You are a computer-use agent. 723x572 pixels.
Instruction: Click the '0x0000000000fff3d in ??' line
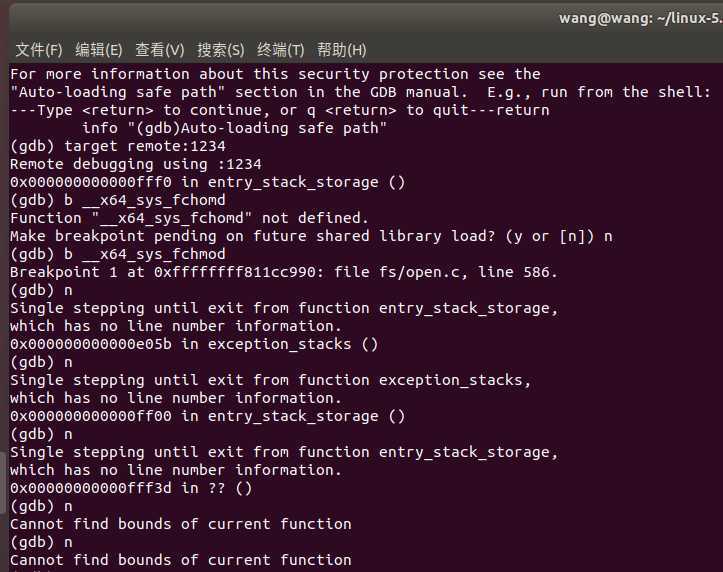tap(131, 488)
